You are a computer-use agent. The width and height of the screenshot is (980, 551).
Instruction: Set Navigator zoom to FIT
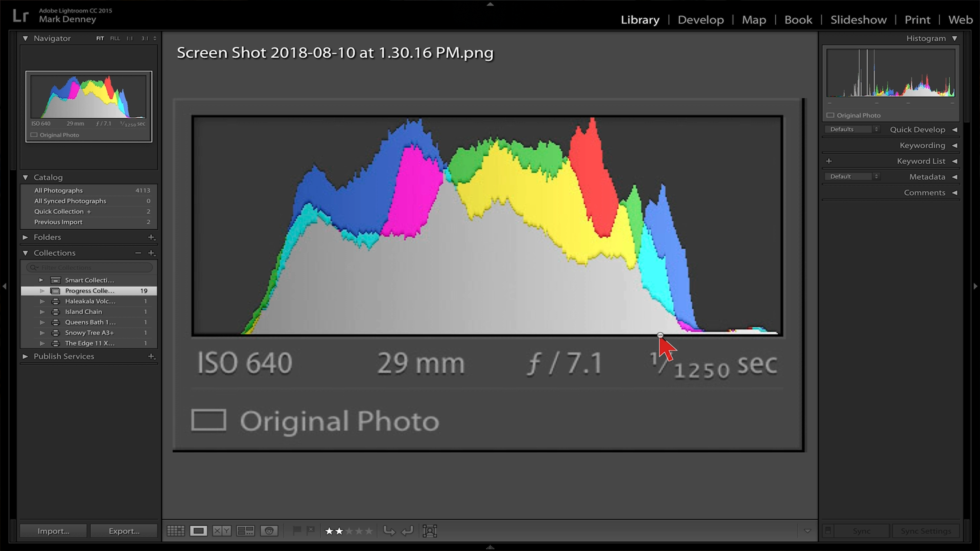(100, 38)
